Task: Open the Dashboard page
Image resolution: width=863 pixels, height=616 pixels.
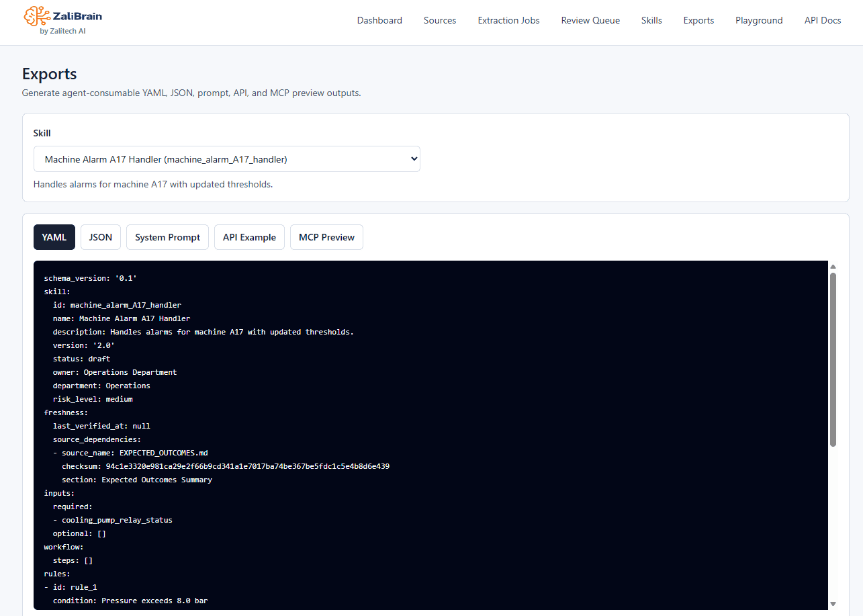Action: point(379,20)
